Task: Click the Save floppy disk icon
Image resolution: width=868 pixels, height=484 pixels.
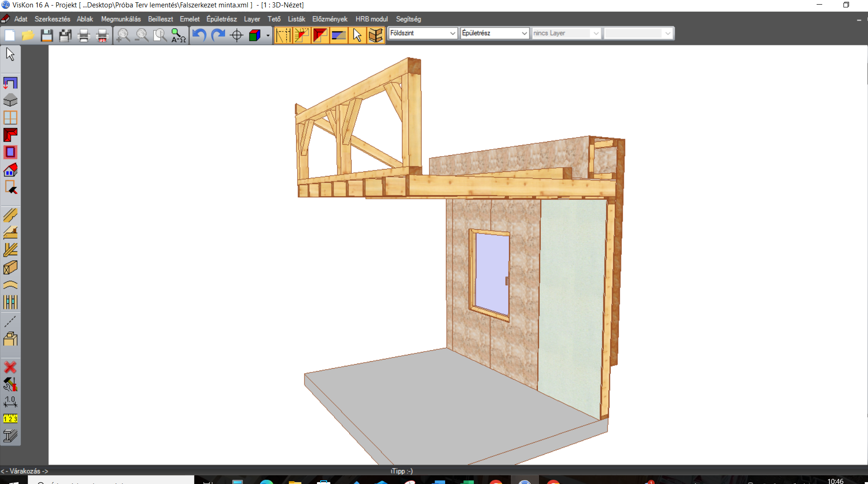Action: 47,35
